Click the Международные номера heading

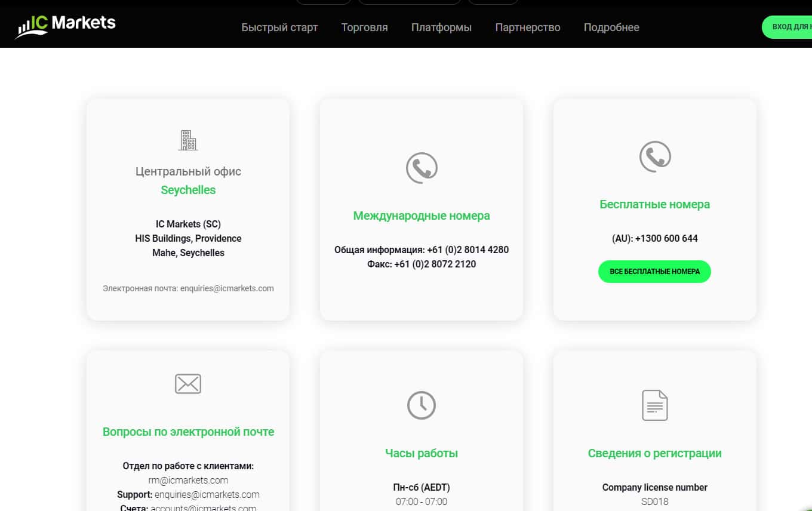pyautogui.click(x=422, y=216)
